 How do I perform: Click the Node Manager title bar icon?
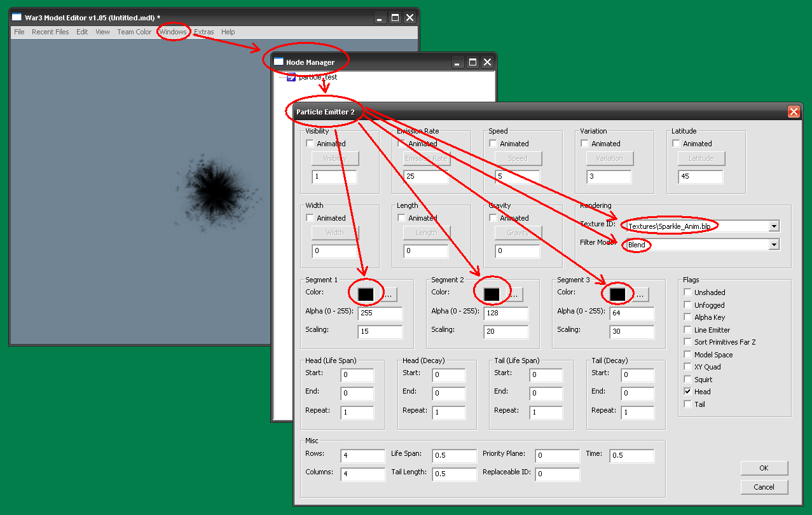coord(279,62)
